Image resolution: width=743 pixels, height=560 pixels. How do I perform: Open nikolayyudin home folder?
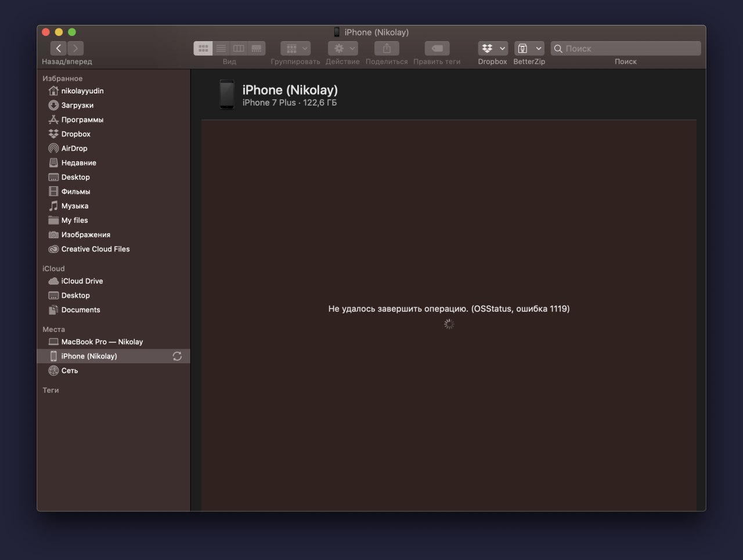[x=114, y=91]
